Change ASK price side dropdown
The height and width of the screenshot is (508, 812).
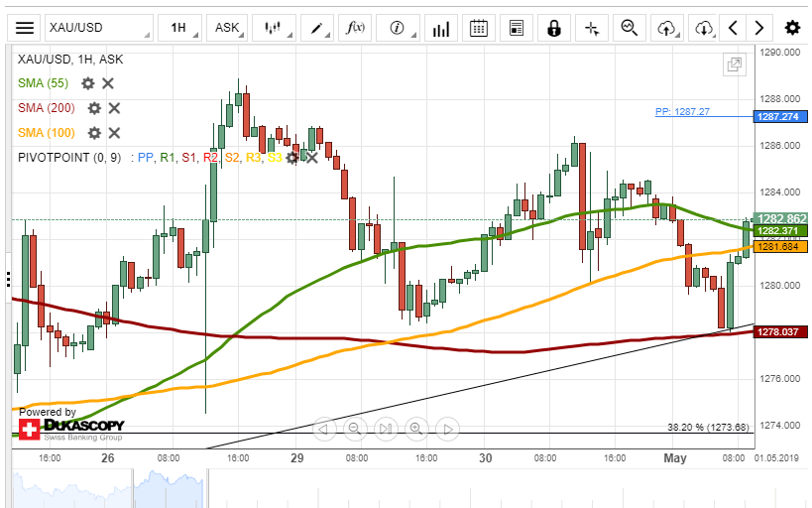click(x=232, y=28)
